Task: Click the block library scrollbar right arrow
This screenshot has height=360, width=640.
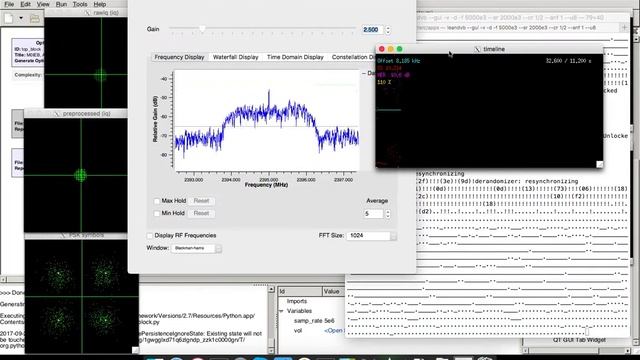Action: tap(628, 351)
